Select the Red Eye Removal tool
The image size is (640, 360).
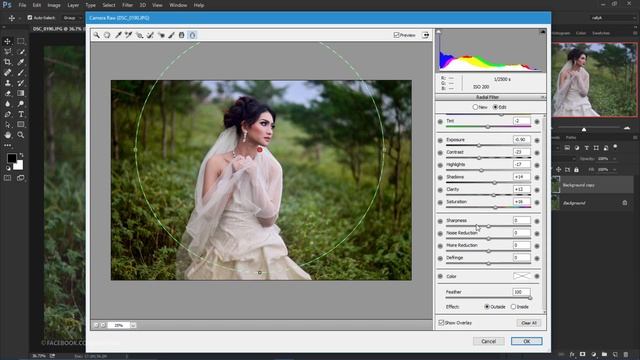pos(161,35)
